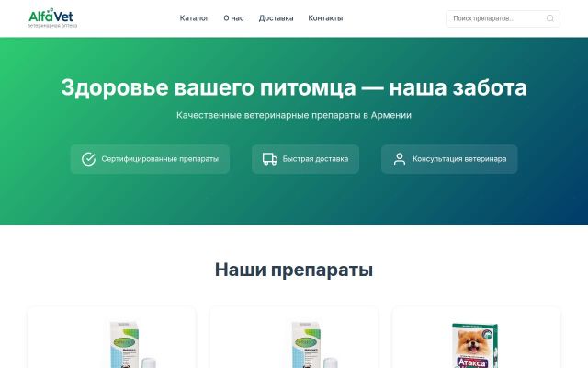Open the Каталог menu item
The image size is (588, 368).
[x=194, y=18]
